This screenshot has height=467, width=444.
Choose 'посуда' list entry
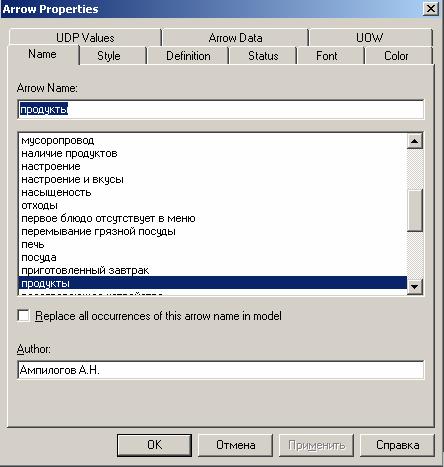[213, 257]
